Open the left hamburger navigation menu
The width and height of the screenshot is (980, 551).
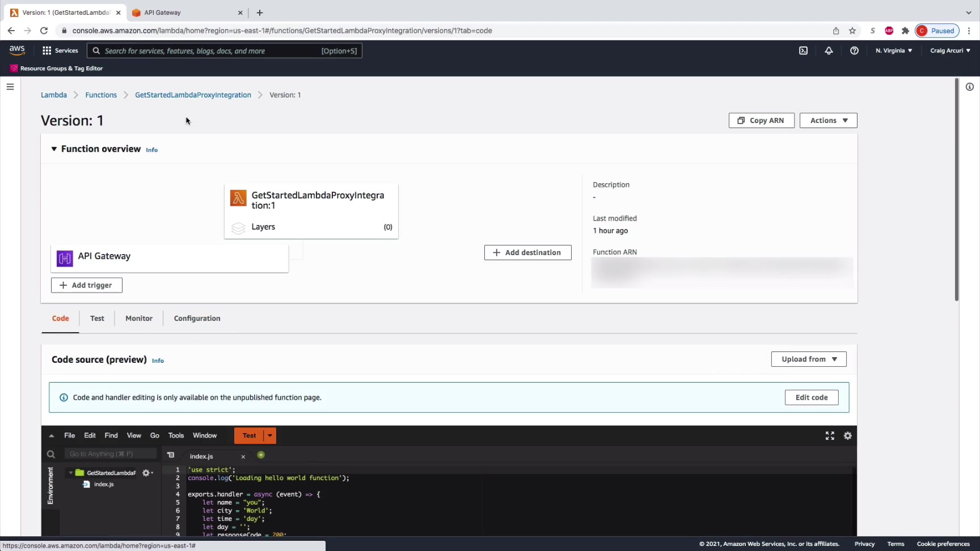click(x=10, y=87)
